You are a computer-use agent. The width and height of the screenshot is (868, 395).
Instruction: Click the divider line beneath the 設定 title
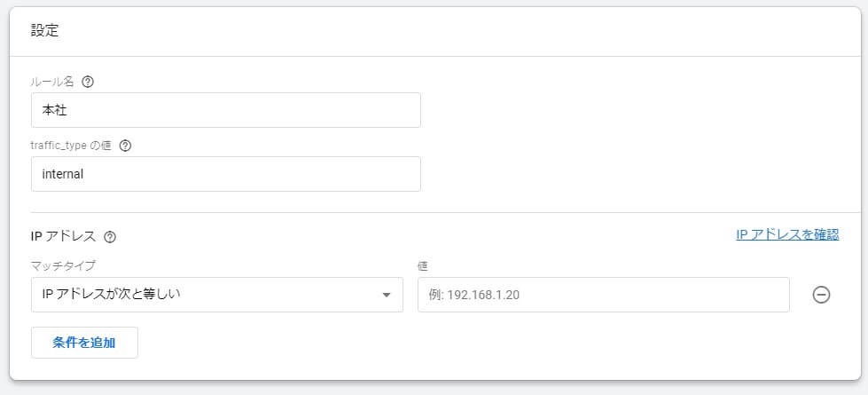(x=435, y=56)
